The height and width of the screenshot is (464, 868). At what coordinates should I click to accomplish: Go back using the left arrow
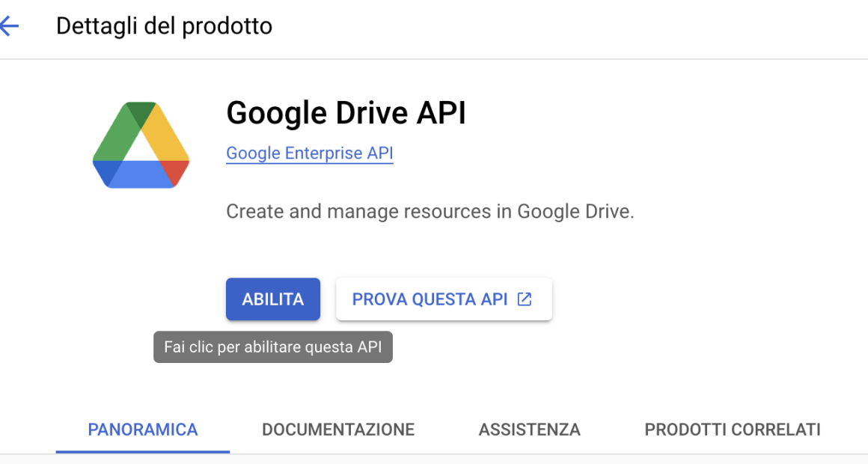point(9,26)
